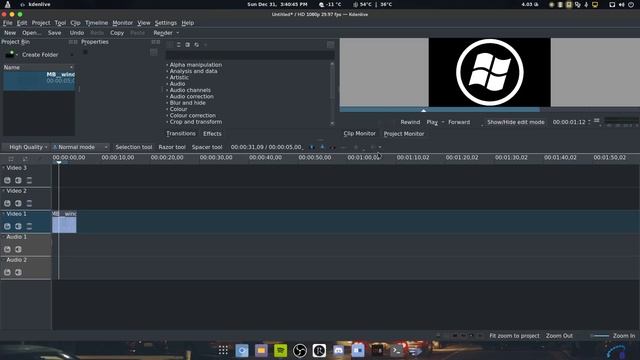The width and height of the screenshot is (640, 360).
Task: Switch to the Transitions tab
Action: [x=181, y=133]
